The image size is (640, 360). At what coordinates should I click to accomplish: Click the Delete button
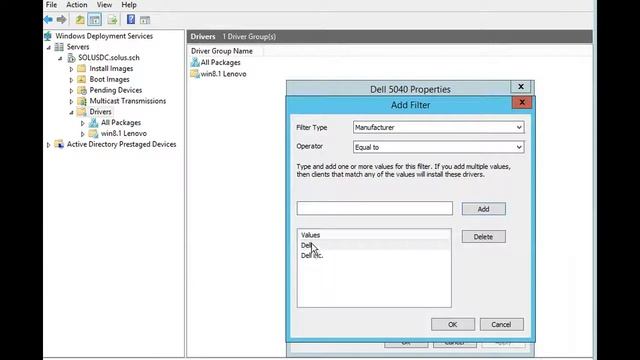[484, 237]
